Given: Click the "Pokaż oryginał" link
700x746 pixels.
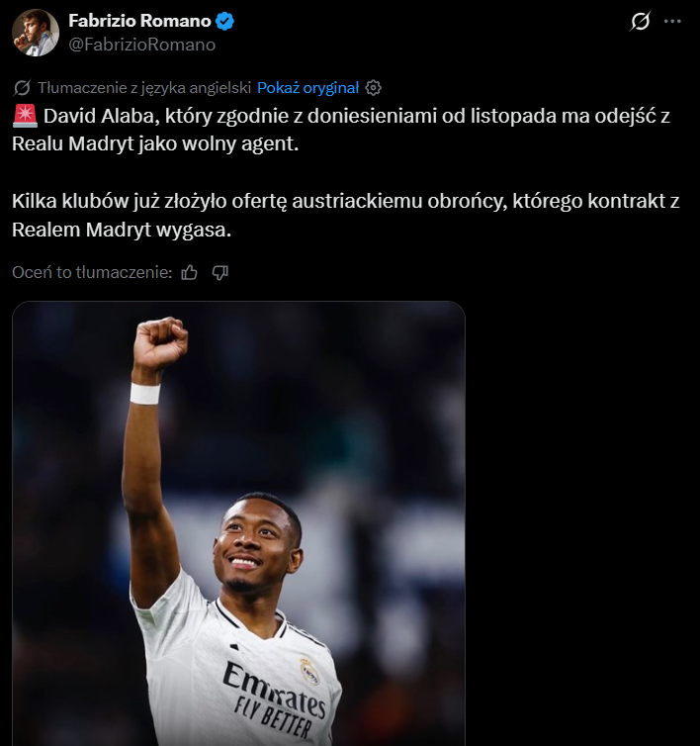Looking at the screenshot, I should click(307, 87).
